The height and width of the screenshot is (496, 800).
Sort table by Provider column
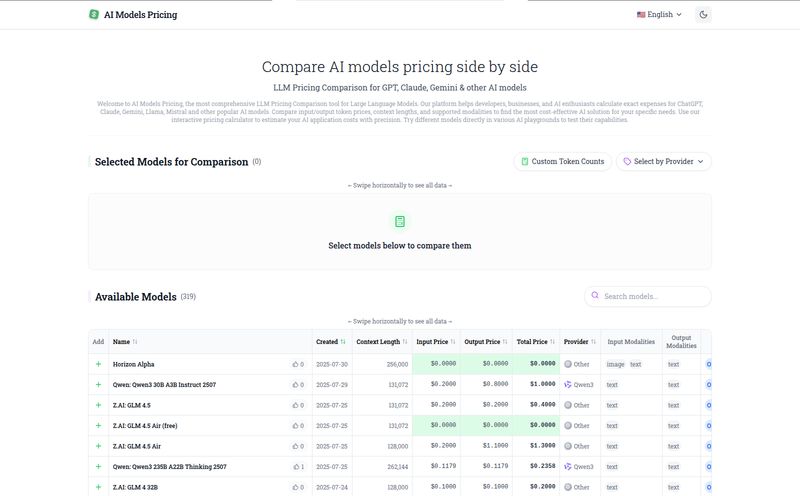pos(580,342)
